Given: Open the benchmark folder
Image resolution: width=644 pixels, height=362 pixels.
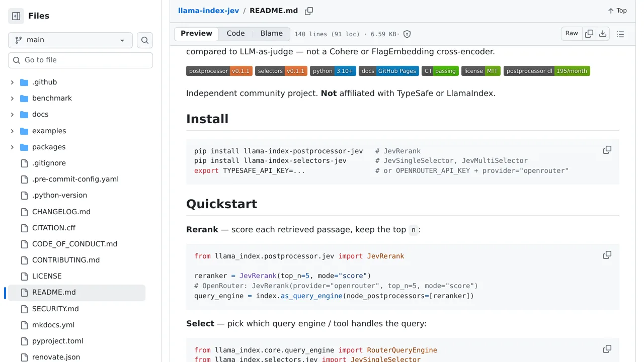Looking at the screenshot, I should click(52, 99).
